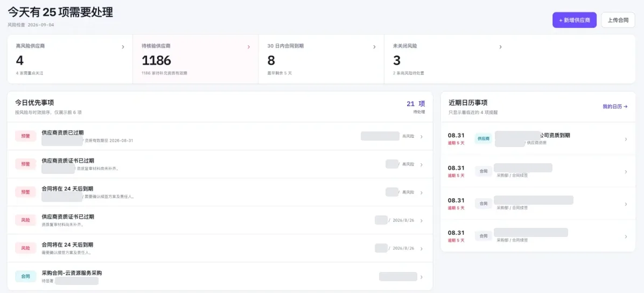The width and height of the screenshot is (644, 293).
Task: Click the 只显示最临近的 4 项提醒 description
Action: 473,112
